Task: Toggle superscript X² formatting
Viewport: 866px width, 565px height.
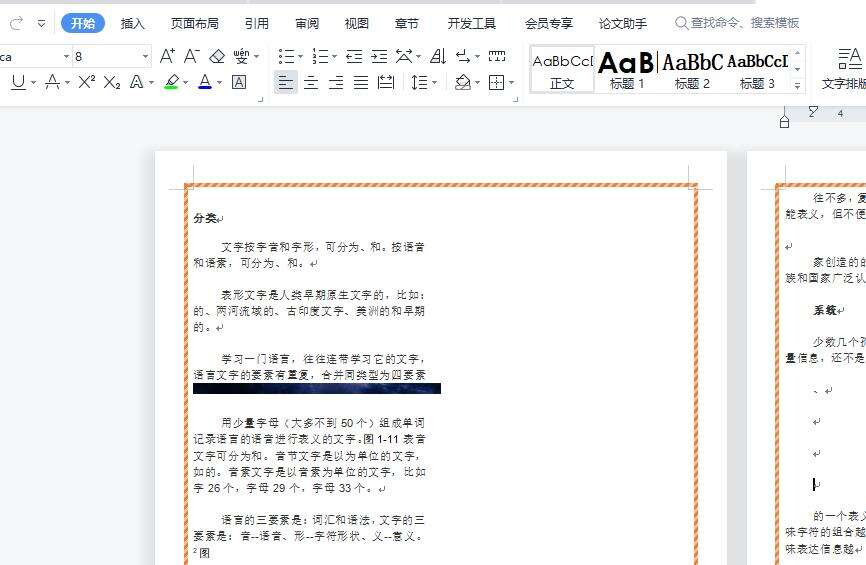Action: point(86,82)
